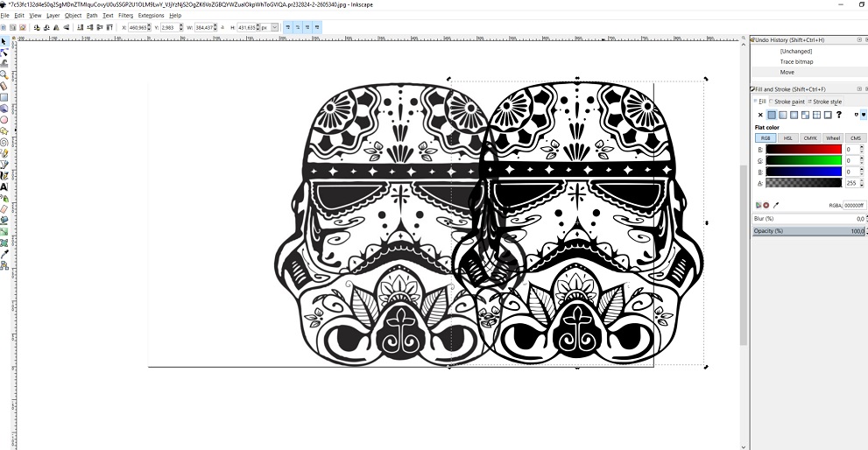Viewport: 868px width, 450px height.
Task: Select the Measure tool
Action: (4, 86)
